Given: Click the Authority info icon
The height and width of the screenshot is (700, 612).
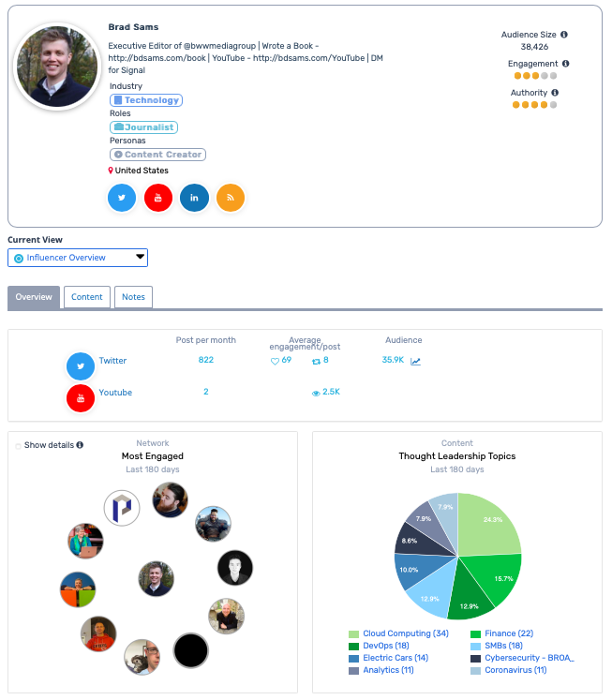Looking at the screenshot, I should click(x=555, y=93).
